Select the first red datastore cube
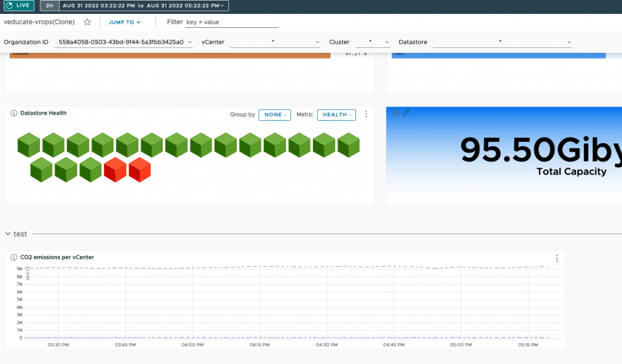The width and height of the screenshot is (622, 364). click(115, 169)
